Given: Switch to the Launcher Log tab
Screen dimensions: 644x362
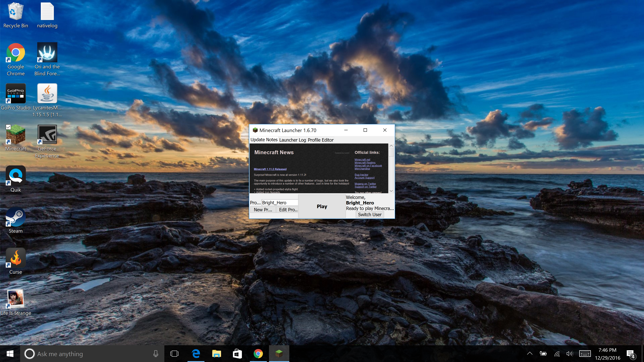Looking at the screenshot, I should tap(292, 140).
